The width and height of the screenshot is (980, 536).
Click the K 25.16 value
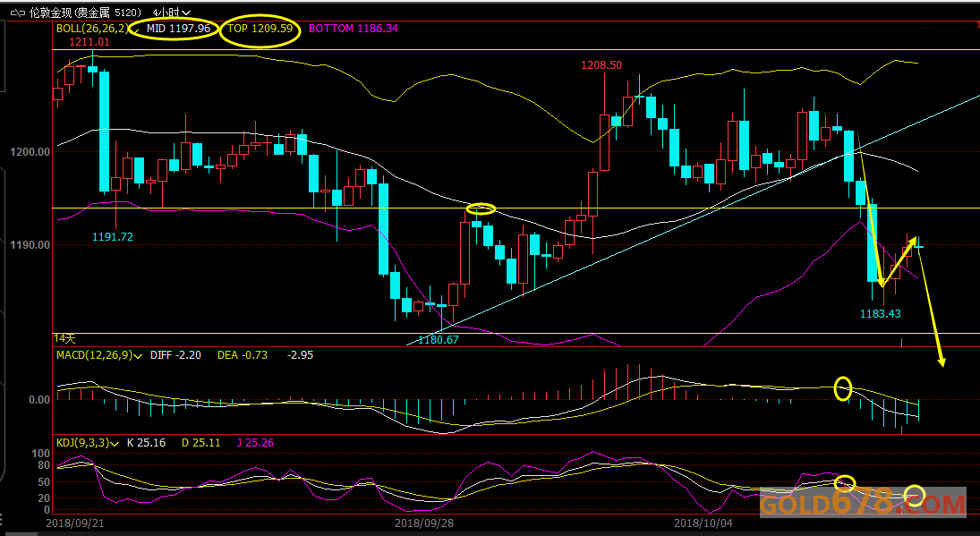[x=146, y=443]
